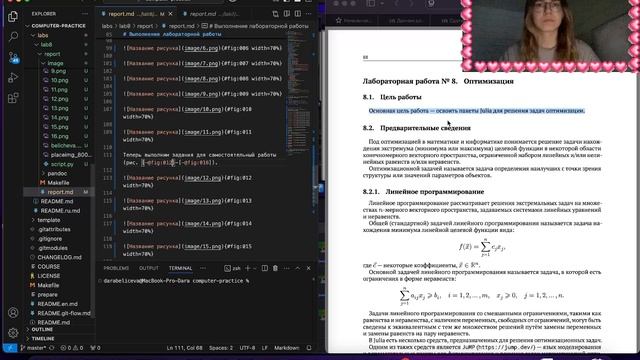Viewport: 640px width, 360px height.
Task: Select the TERMINAL panel tab
Action: (x=180, y=268)
